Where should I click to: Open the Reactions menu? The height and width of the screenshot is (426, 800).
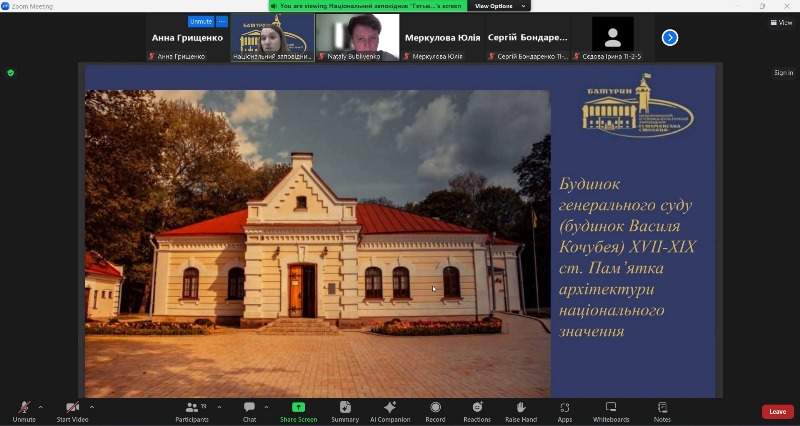(477, 412)
